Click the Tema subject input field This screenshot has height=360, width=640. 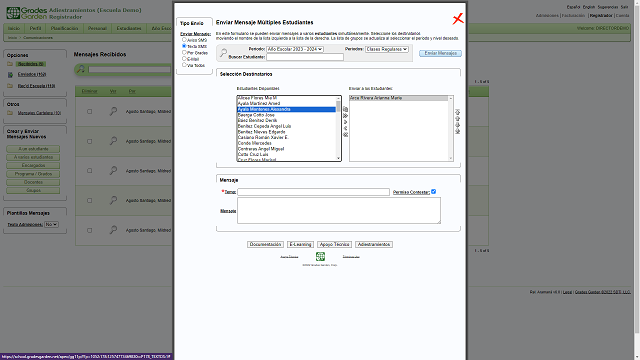click(x=313, y=192)
